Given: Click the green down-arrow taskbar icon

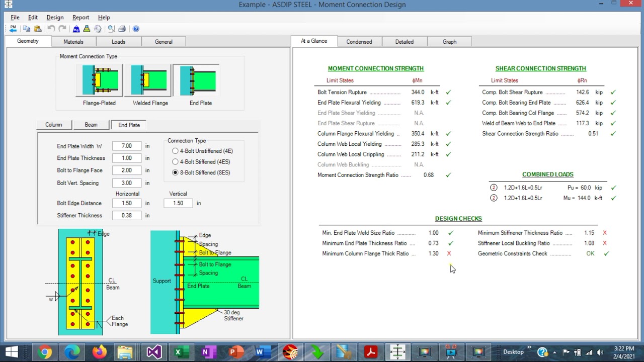Looking at the screenshot, I should (317, 352).
